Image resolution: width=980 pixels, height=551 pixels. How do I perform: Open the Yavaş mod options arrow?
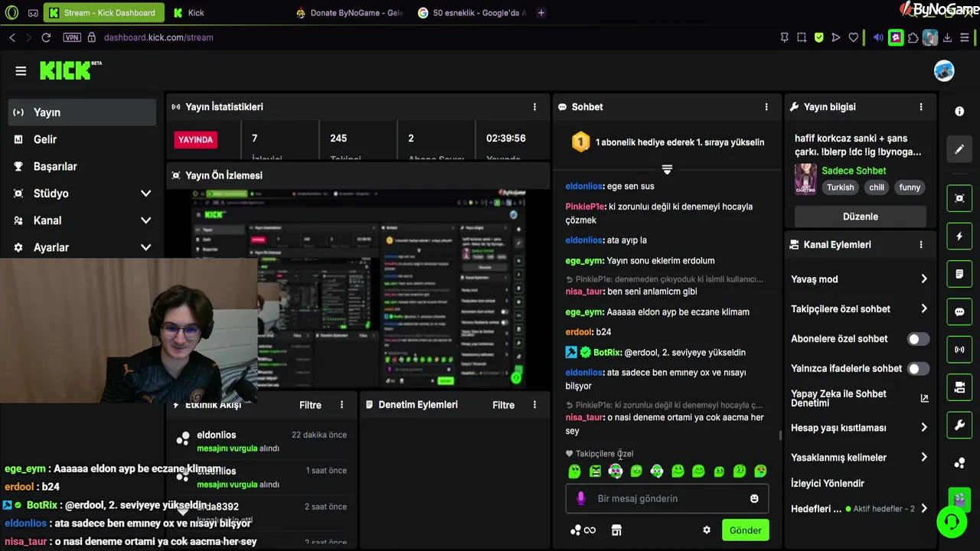[924, 279]
